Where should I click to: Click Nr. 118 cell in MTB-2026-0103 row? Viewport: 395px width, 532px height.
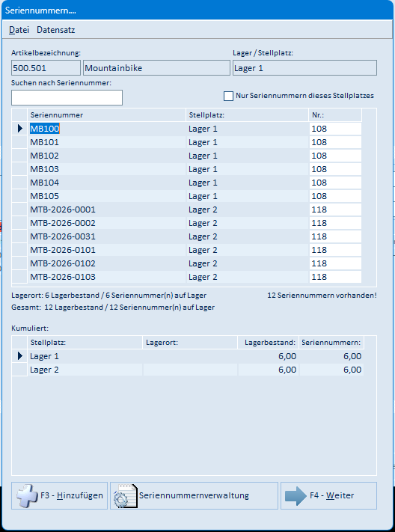pyautogui.click(x=335, y=277)
